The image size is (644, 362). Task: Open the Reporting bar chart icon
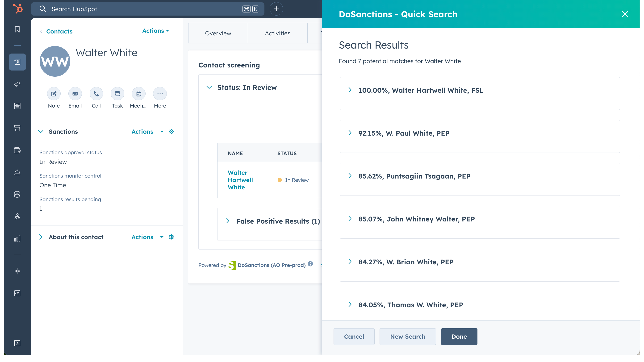[17, 238]
